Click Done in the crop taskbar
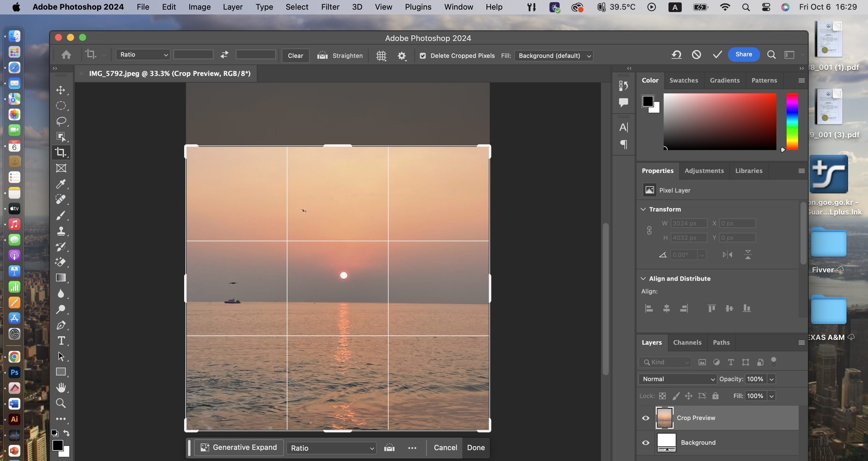The height and width of the screenshot is (461, 868). click(x=476, y=447)
